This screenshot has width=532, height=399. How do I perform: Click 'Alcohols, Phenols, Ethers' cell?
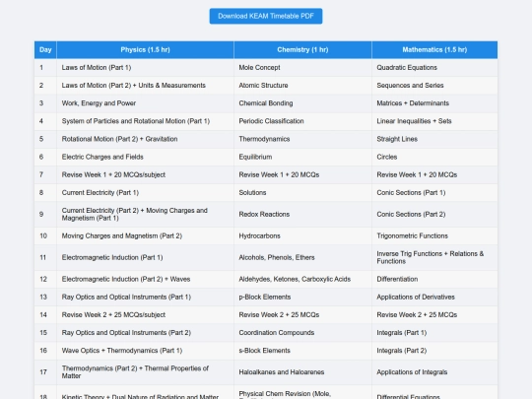[302, 257]
